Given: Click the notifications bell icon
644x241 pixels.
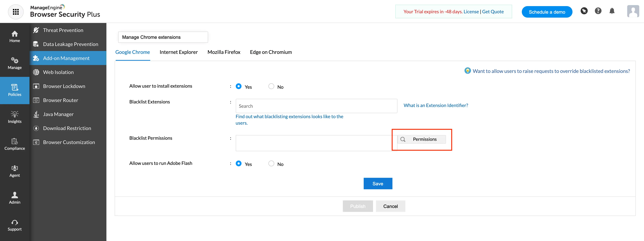Looking at the screenshot, I should pos(612,11).
